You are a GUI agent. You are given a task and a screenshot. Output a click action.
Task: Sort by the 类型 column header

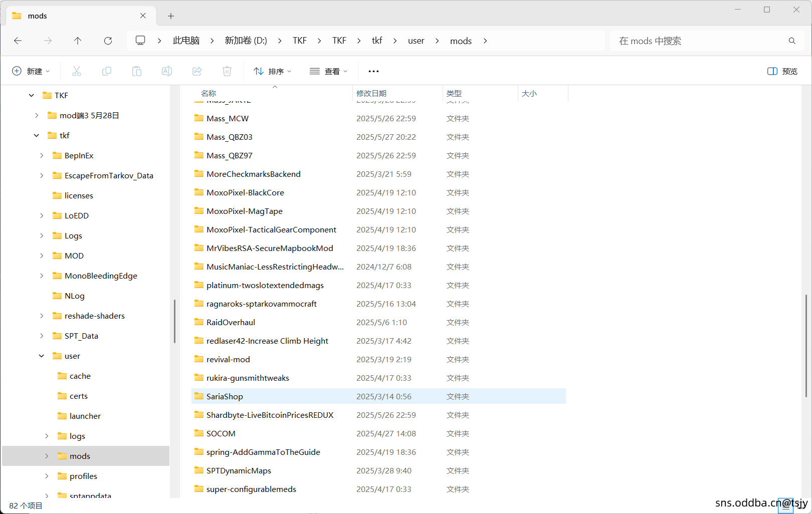(x=454, y=93)
